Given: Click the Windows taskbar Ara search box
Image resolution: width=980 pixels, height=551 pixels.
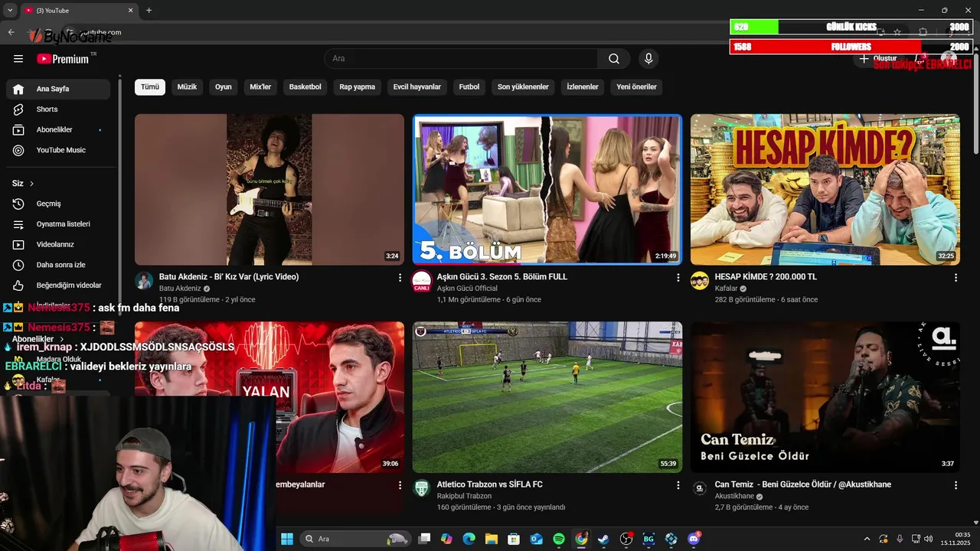Looking at the screenshot, I should pos(355,539).
